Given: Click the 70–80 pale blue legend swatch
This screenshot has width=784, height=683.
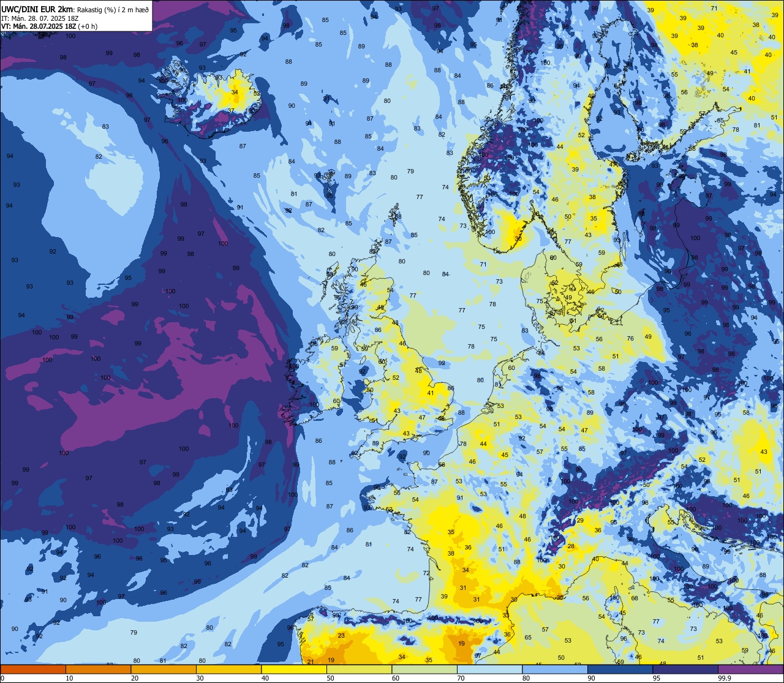Looking at the screenshot, I should [x=489, y=669].
